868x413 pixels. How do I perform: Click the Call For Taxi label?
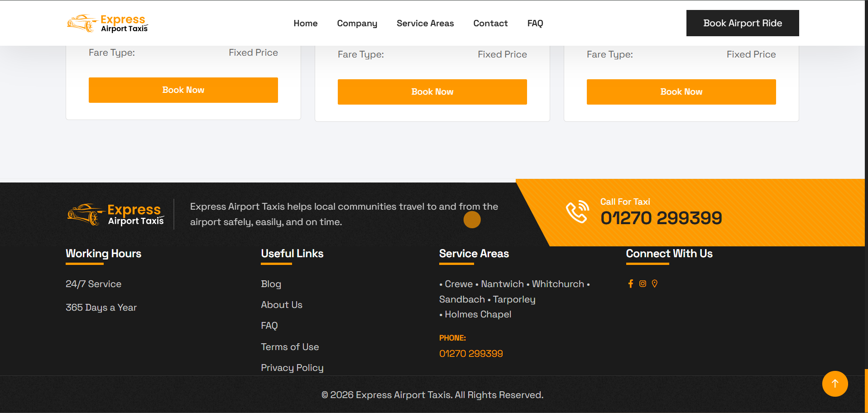click(x=625, y=202)
